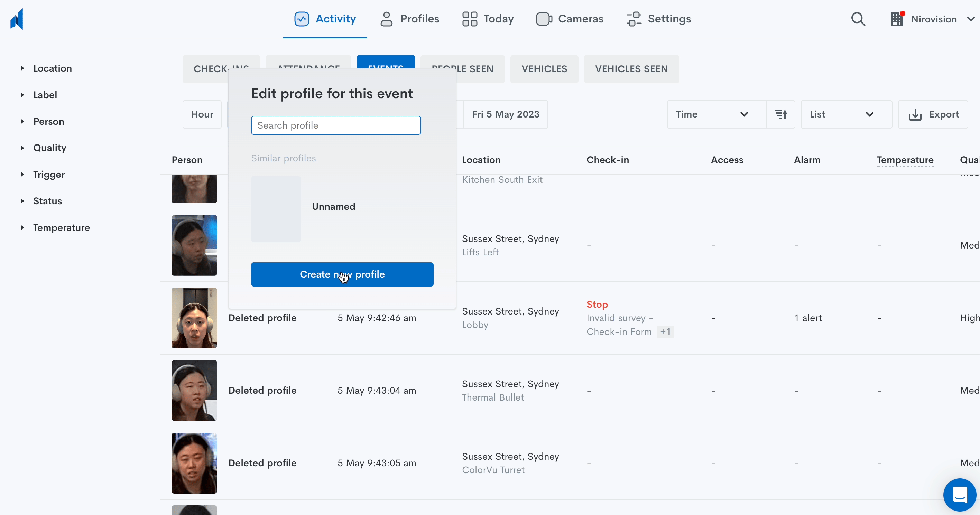Click the Nirovision logo icon

coord(17,19)
